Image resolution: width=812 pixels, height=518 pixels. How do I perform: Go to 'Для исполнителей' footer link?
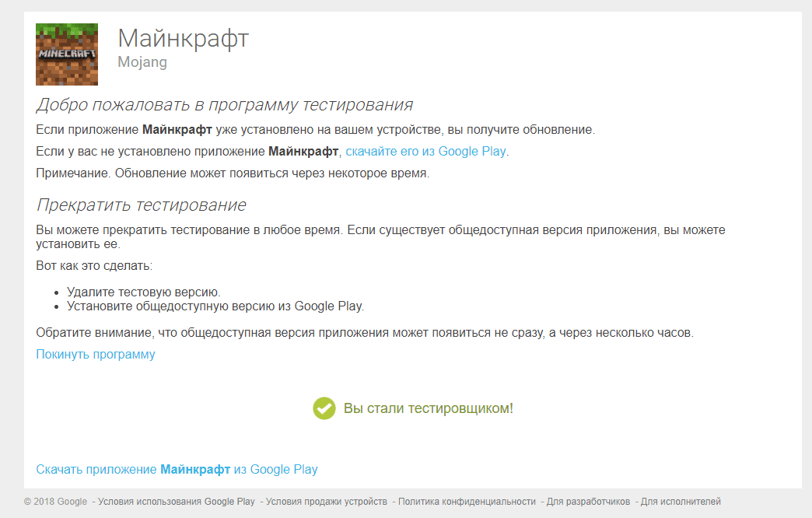click(x=681, y=502)
